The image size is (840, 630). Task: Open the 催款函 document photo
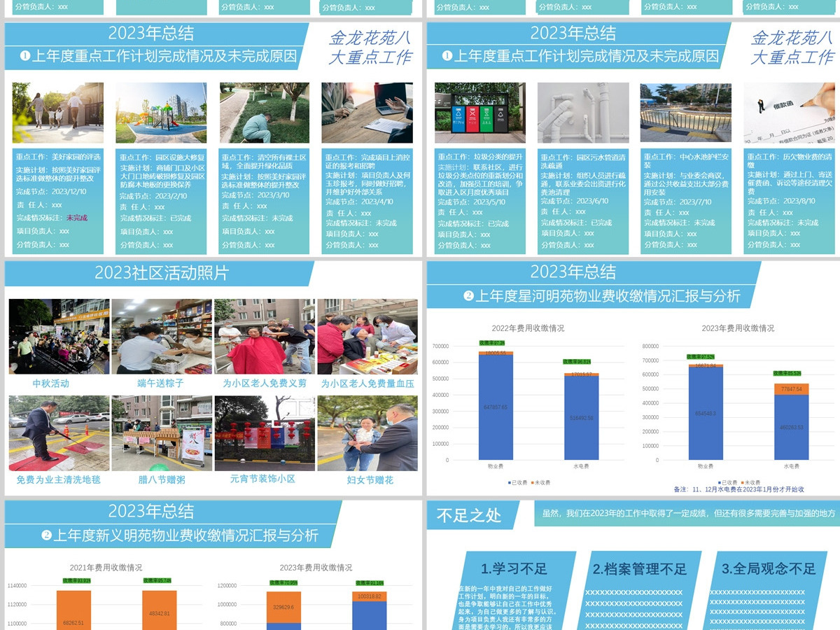789,113
